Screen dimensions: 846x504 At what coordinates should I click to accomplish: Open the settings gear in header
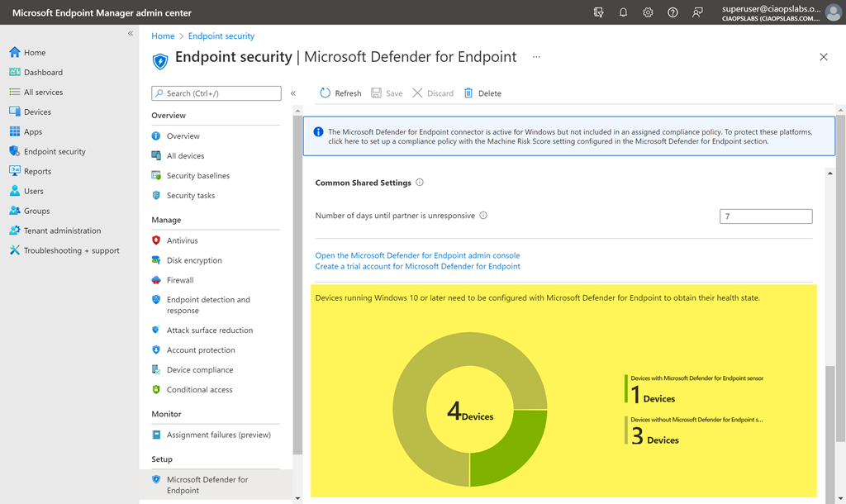(x=649, y=12)
